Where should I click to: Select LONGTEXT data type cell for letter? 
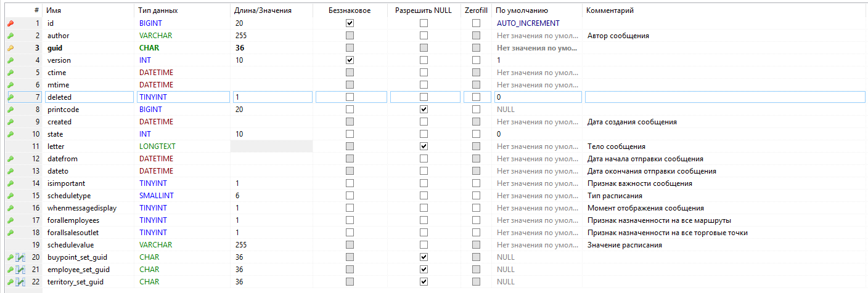[183, 146]
